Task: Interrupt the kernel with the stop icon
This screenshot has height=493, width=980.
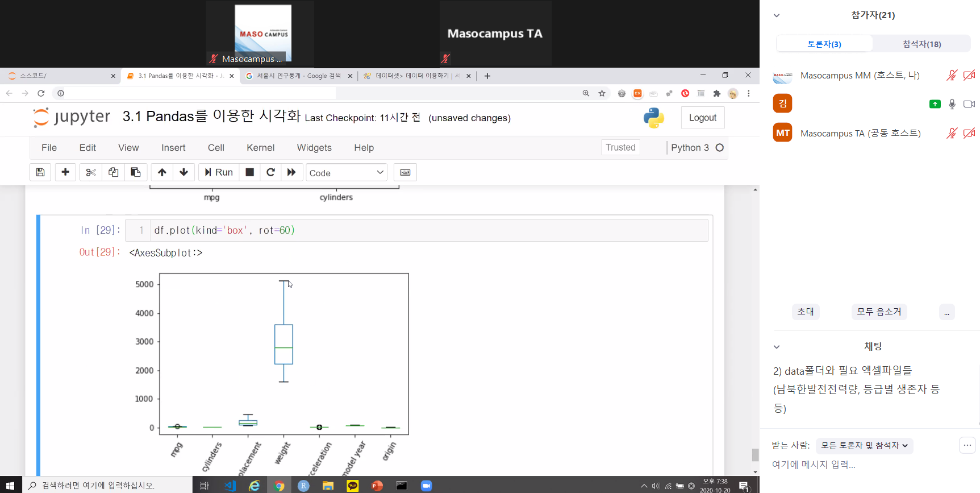Action: point(249,172)
